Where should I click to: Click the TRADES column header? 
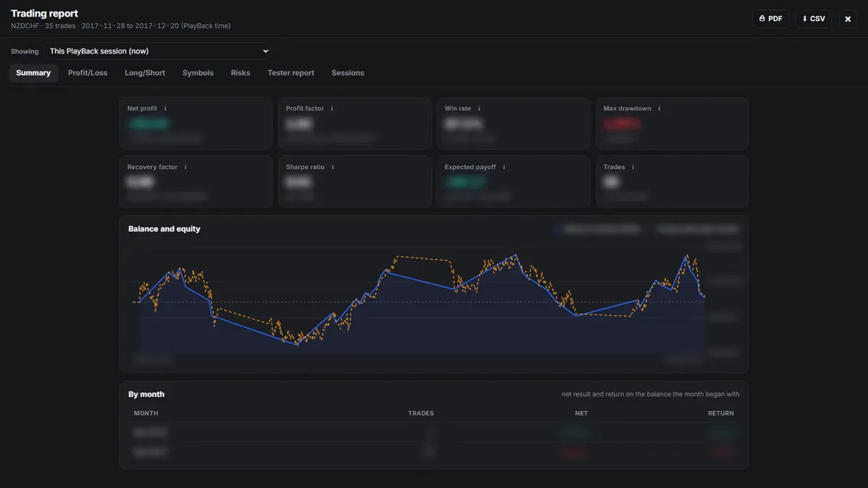[x=421, y=414]
